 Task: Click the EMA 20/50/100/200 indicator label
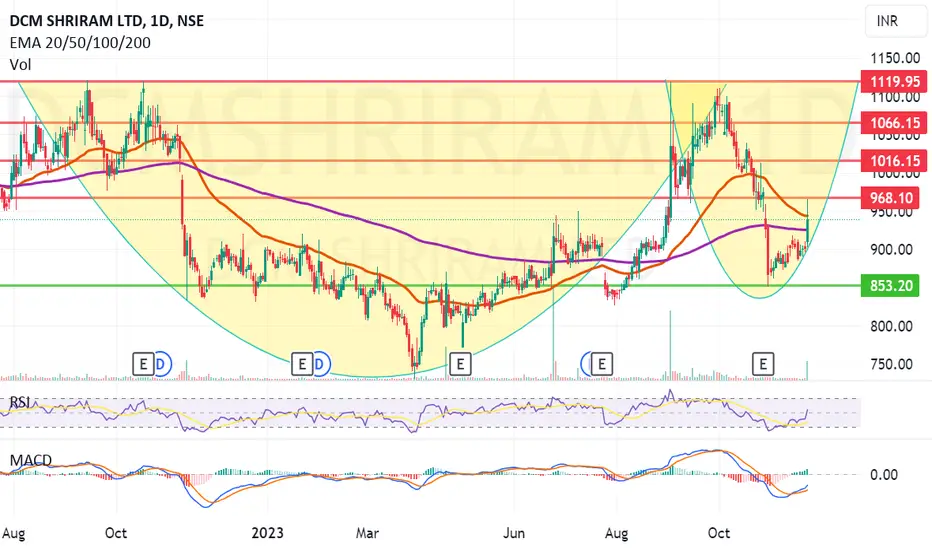[80, 43]
